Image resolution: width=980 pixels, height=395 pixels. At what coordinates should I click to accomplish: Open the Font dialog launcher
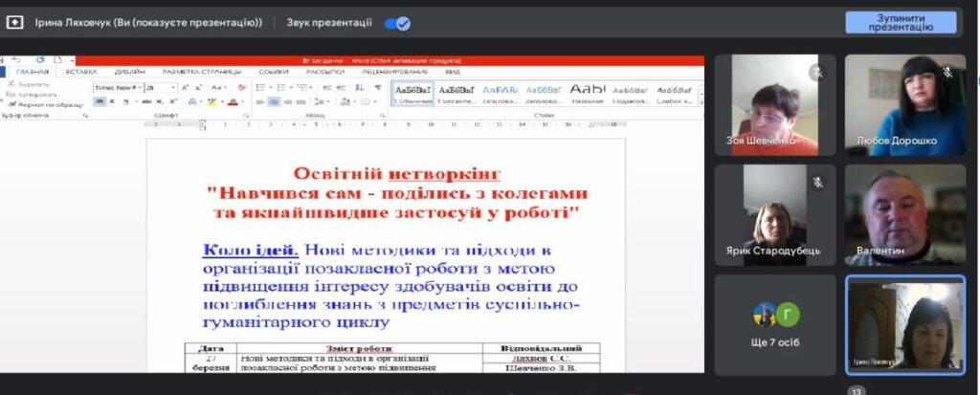point(246,116)
